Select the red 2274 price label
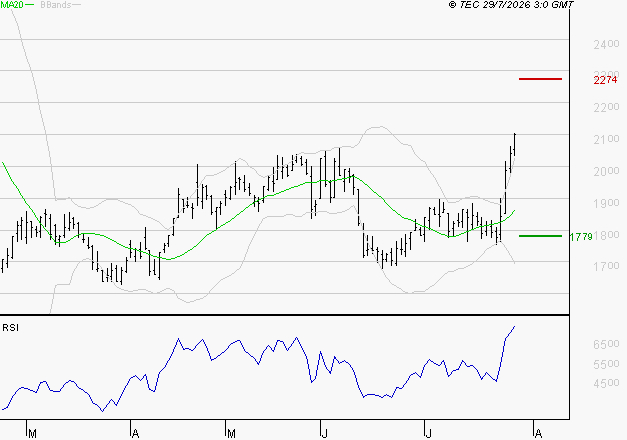 click(605, 80)
